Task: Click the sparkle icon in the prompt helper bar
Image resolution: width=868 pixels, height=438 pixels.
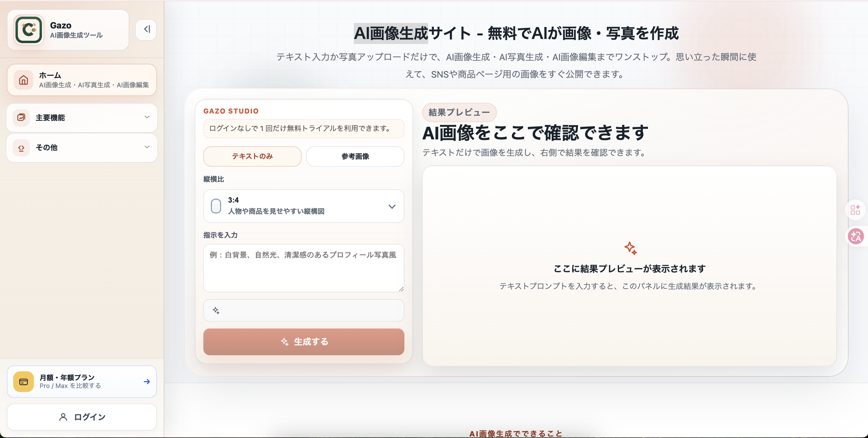Action: [216, 311]
